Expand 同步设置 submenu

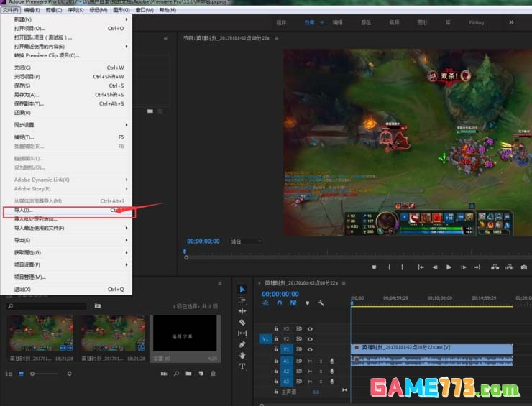click(66, 125)
